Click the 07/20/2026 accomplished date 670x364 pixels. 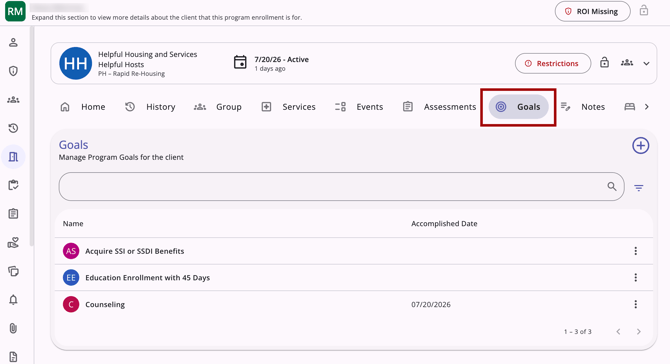431,305
